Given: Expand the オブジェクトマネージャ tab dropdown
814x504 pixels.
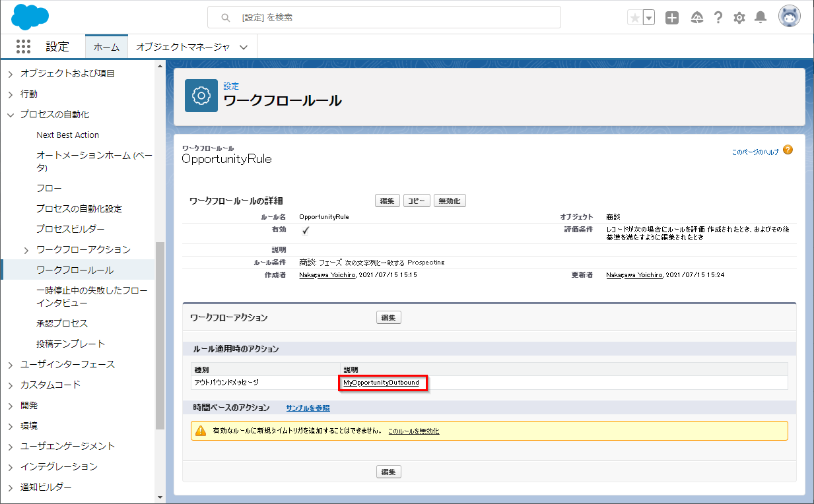Looking at the screenshot, I should pyautogui.click(x=244, y=47).
